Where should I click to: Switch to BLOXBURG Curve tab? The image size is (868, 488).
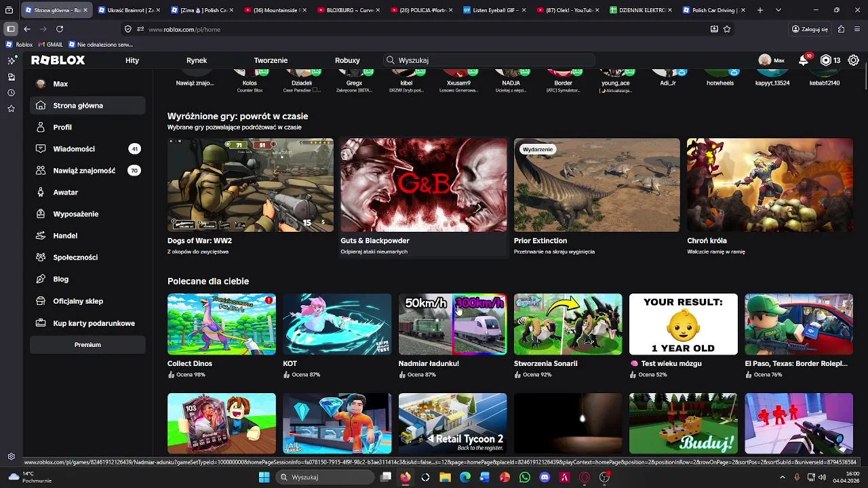[x=349, y=10]
